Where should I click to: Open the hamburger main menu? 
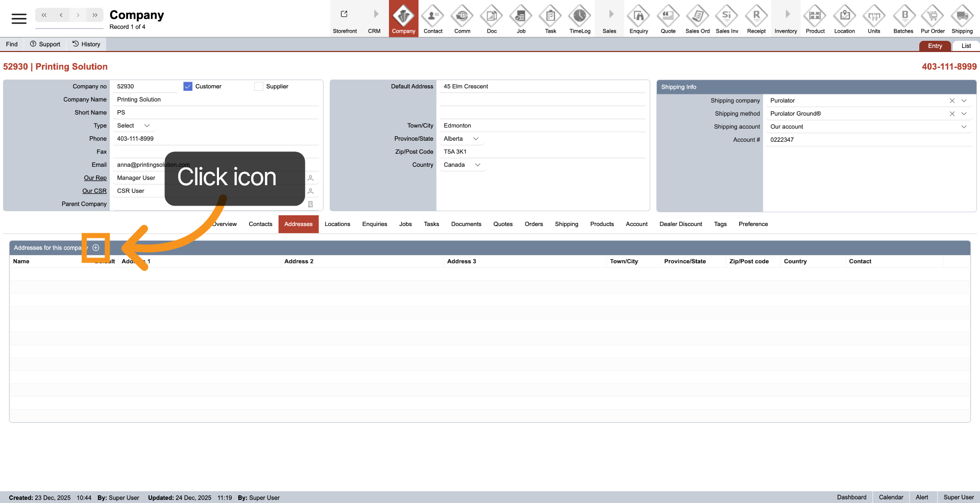coord(19,19)
